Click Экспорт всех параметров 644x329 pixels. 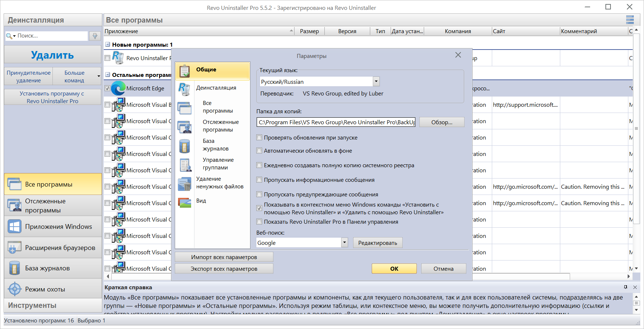[x=224, y=269]
